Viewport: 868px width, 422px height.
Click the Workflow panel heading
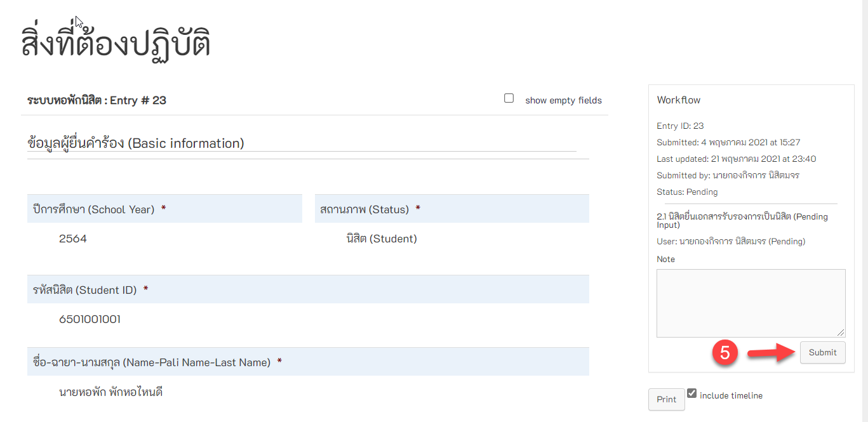click(679, 100)
